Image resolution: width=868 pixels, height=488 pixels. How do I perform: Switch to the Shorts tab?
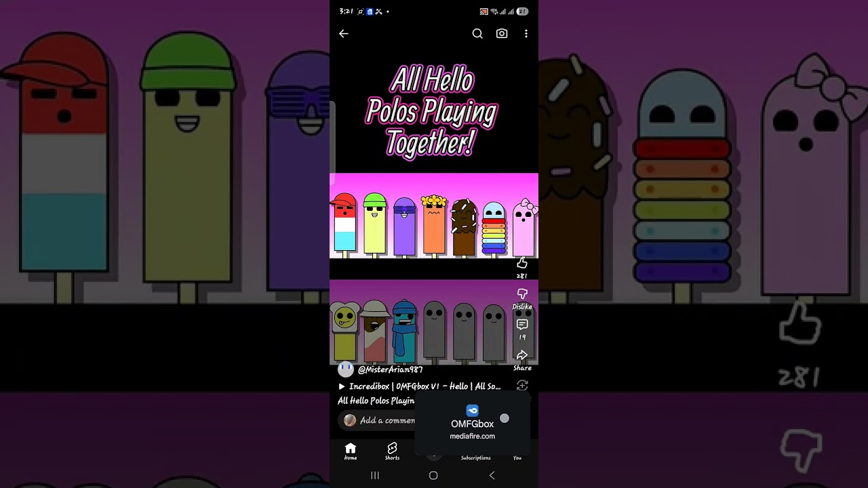click(x=392, y=451)
